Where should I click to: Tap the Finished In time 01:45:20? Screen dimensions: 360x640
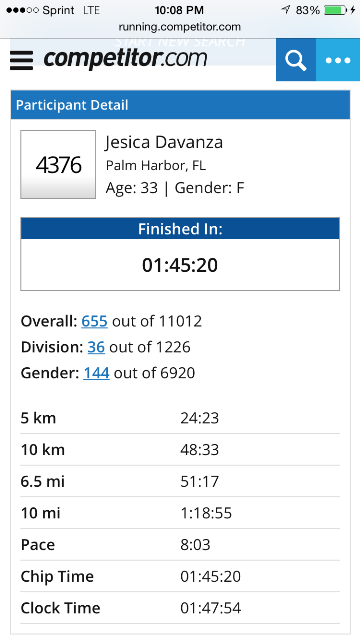tap(180, 265)
